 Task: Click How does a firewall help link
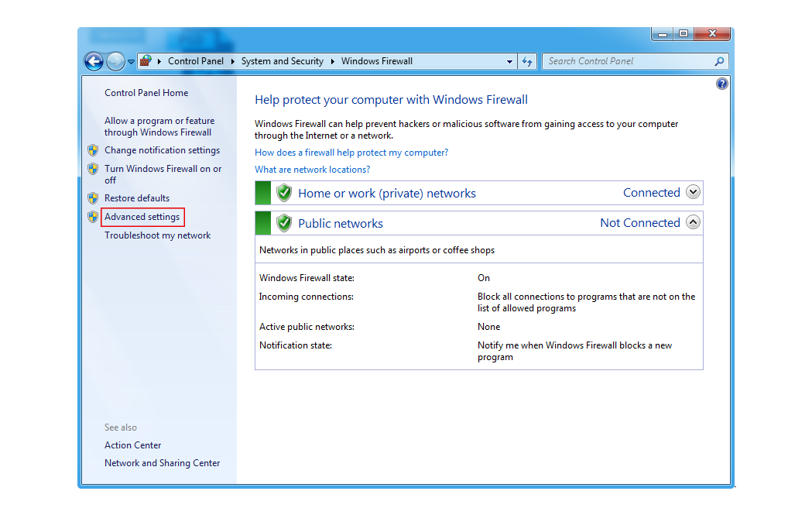[351, 153]
